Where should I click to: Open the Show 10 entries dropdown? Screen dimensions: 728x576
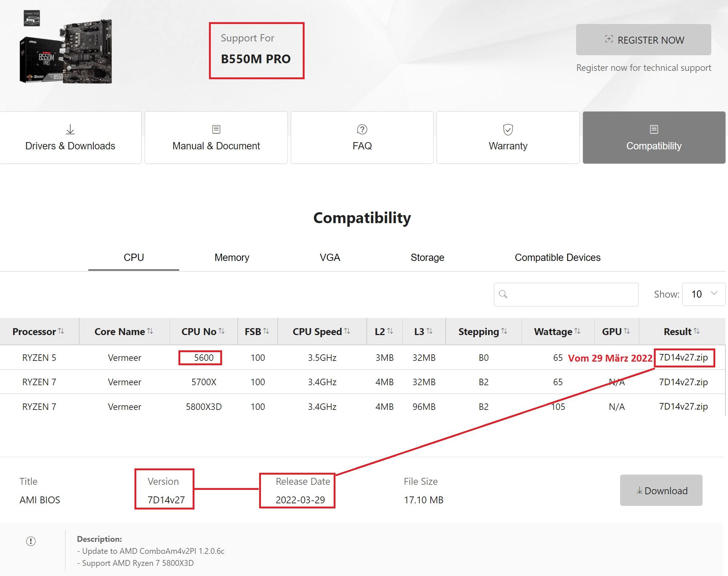pos(704,294)
